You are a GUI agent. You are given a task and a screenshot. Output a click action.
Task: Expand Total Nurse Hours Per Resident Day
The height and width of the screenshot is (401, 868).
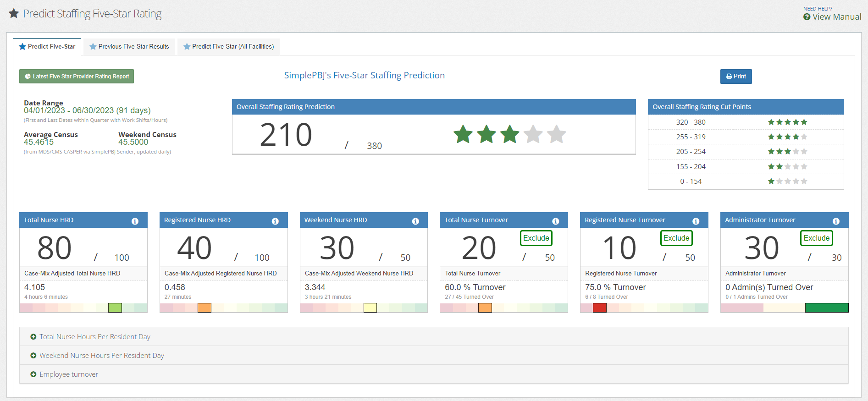434,336
